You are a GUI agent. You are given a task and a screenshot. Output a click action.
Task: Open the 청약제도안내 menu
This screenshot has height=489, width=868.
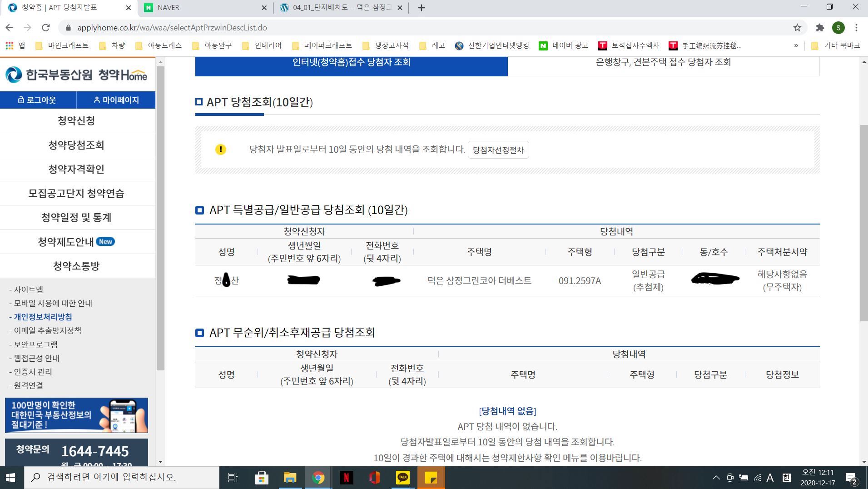tap(76, 242)
